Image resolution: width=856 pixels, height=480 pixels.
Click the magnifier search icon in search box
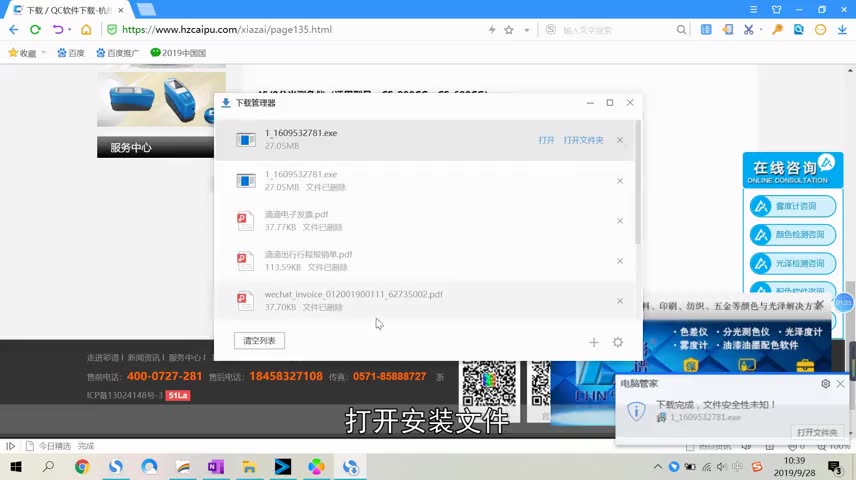point(681,29)
